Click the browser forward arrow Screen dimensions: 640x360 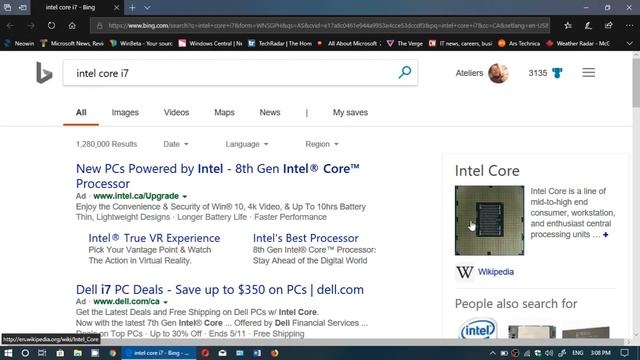(x=31, y=25)
